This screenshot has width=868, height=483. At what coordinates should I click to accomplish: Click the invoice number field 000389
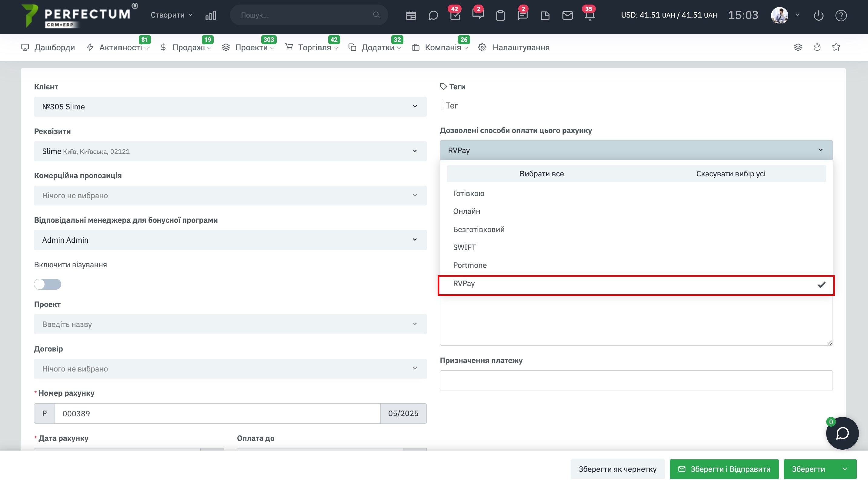click(217, 414)
